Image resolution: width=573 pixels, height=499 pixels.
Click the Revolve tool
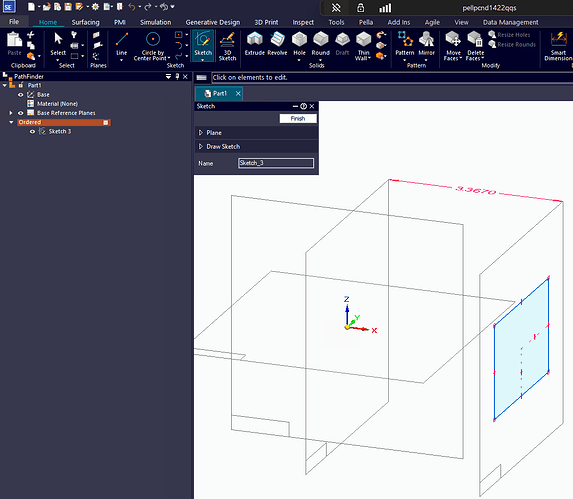[277, 44]
